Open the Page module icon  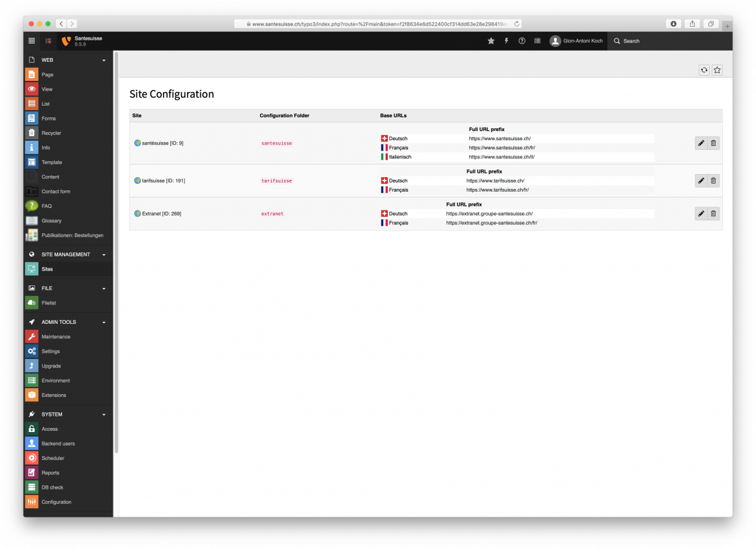coord(31,74)
